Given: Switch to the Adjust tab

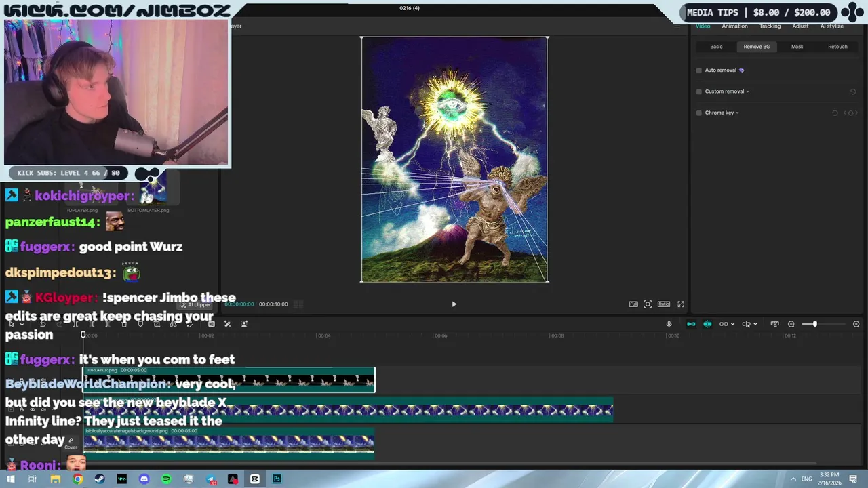Looking at the screenshot, I should (800, 26).
